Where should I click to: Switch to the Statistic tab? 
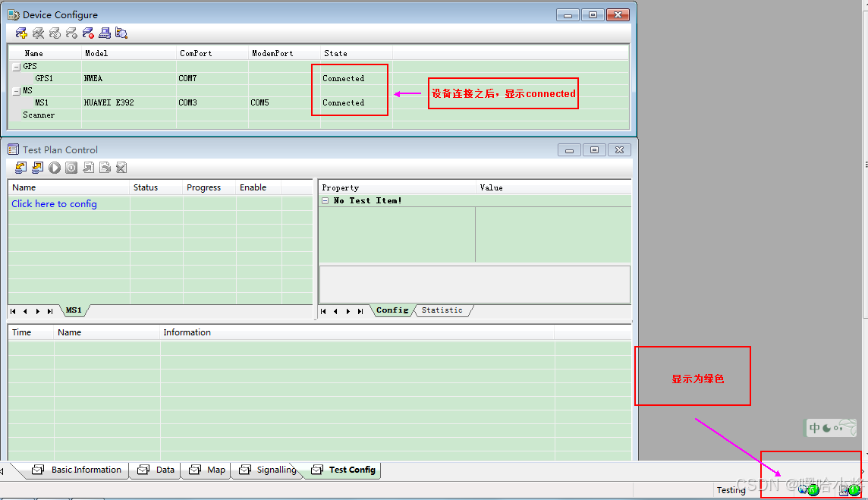(x=442, y=310)
